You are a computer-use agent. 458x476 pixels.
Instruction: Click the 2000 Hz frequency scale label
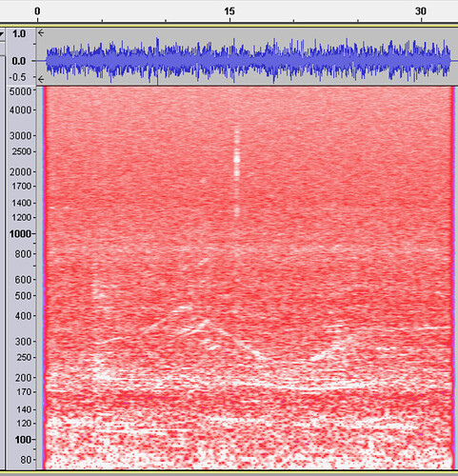(20, 172)
